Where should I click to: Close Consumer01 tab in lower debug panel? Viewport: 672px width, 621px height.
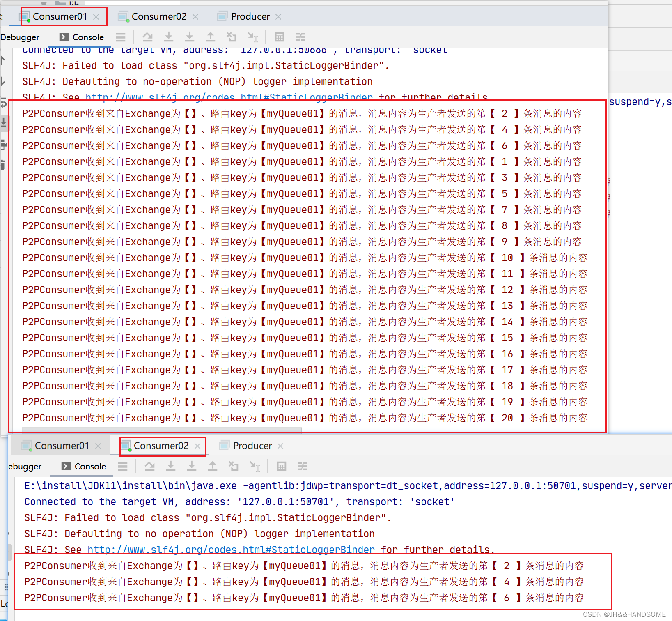tap(98, 446)
